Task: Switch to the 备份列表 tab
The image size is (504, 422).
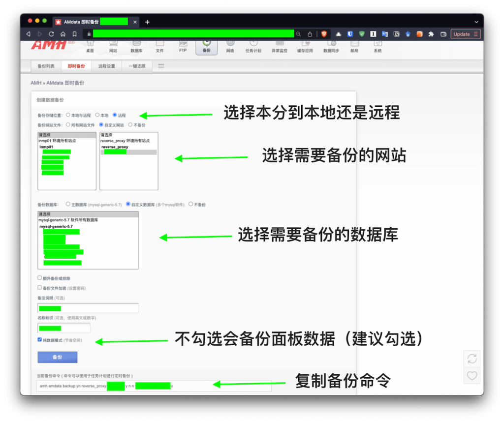Action: point(46,65)
